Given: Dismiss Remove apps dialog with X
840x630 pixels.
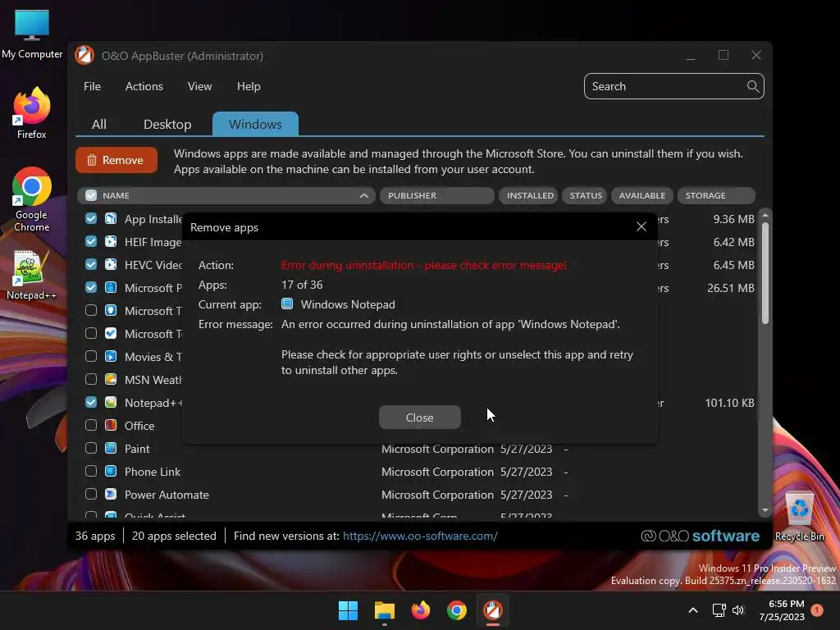Looking at the screenshot, I should [641, 226].
